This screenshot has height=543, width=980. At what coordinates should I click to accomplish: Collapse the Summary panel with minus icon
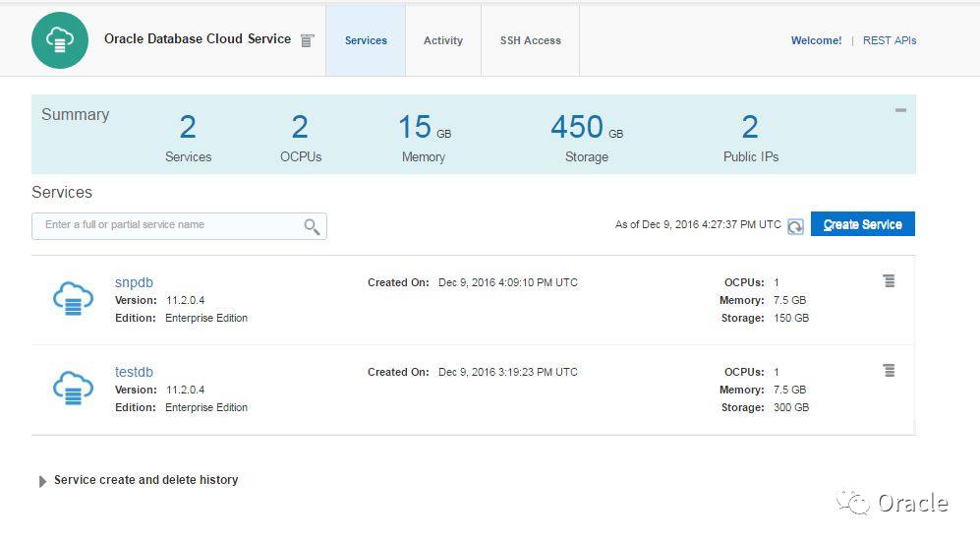pos(900,110)
